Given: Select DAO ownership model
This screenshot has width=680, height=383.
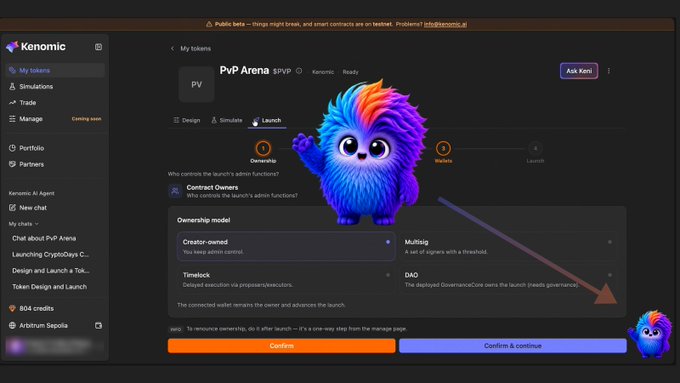Looking at the screenshot, I should [x=508, y=279].
